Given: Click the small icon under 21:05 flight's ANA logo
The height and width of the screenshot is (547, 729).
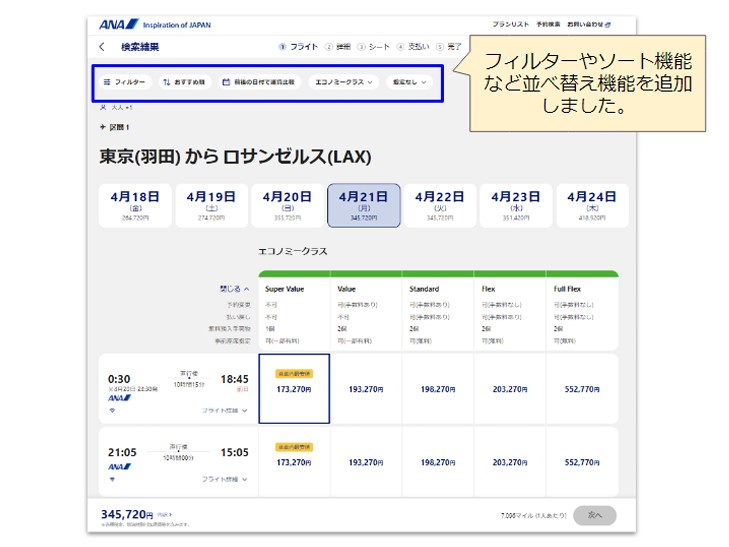Looking at the screenshot, I should click(112, 479).
